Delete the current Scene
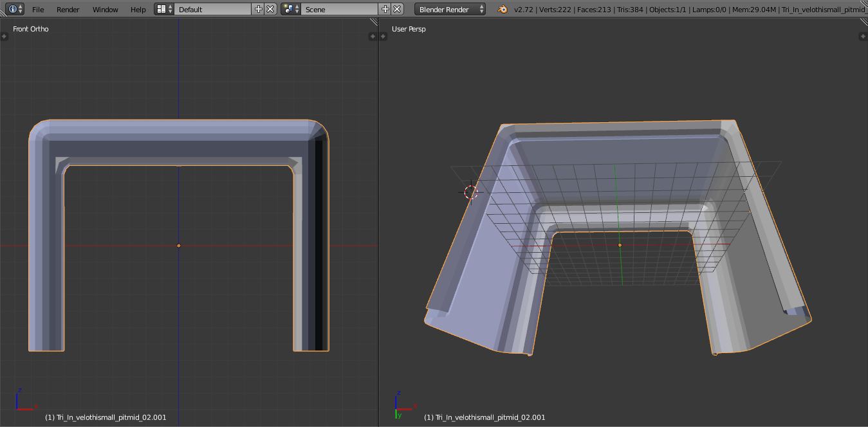The image size is (868, 427). (398, 9)
